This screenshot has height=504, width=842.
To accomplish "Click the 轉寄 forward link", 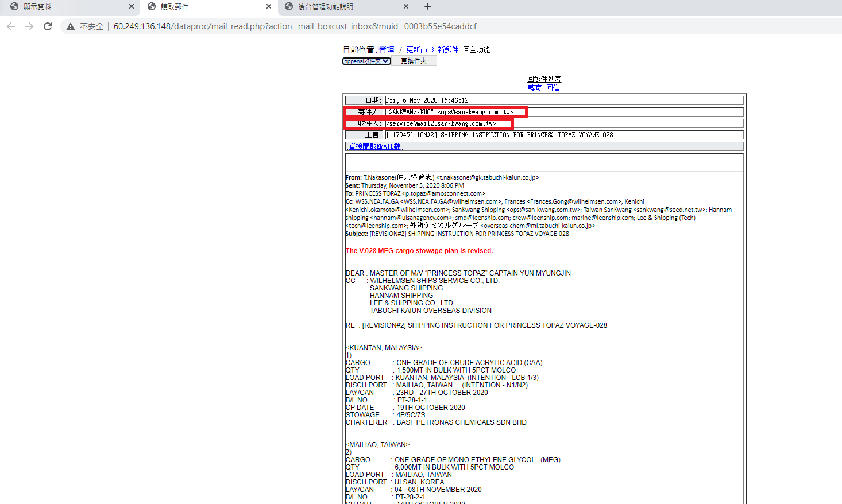I will [535, 88].
